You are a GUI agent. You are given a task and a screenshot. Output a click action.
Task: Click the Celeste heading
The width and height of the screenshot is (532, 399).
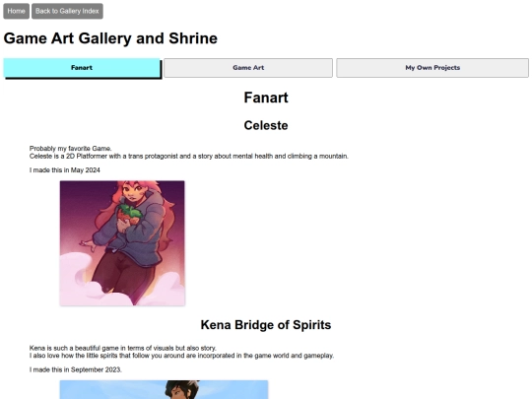266,125
